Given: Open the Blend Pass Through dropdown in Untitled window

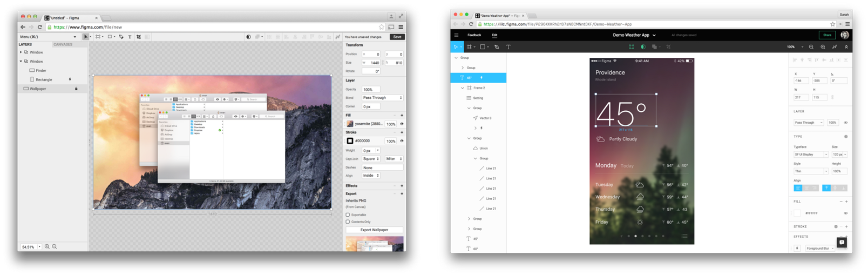Looking at the screenshot, I should coord(383,98).
